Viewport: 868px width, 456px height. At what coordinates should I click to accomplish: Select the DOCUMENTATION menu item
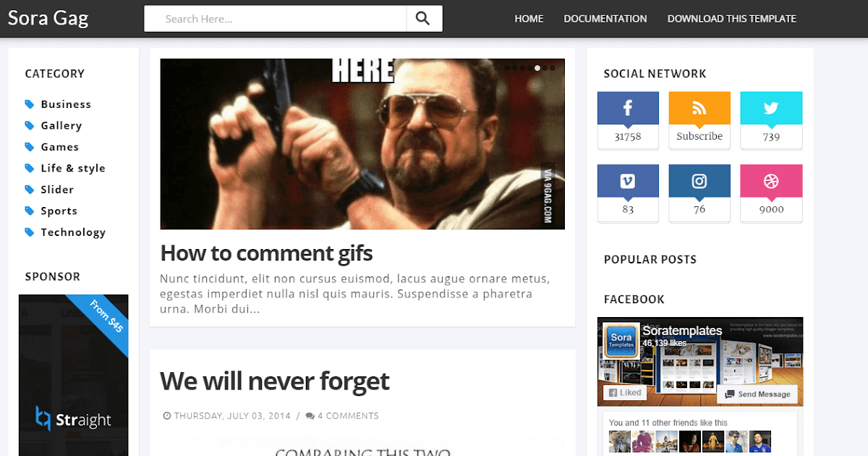tap(605, 18)
